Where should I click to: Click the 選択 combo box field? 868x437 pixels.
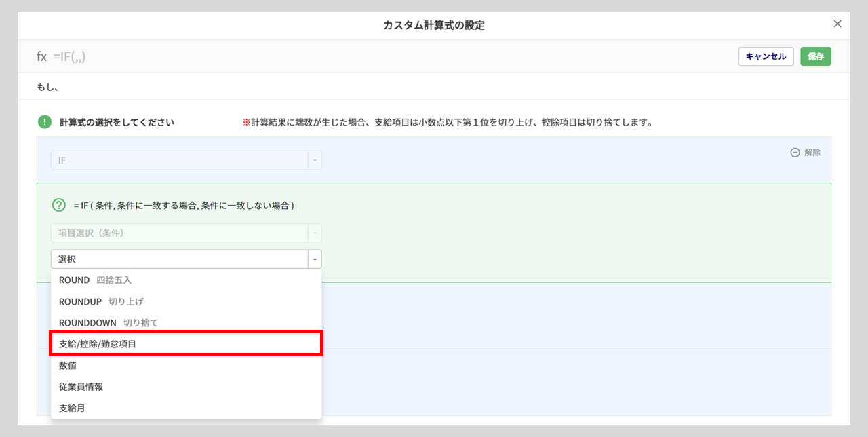[186, 259]
